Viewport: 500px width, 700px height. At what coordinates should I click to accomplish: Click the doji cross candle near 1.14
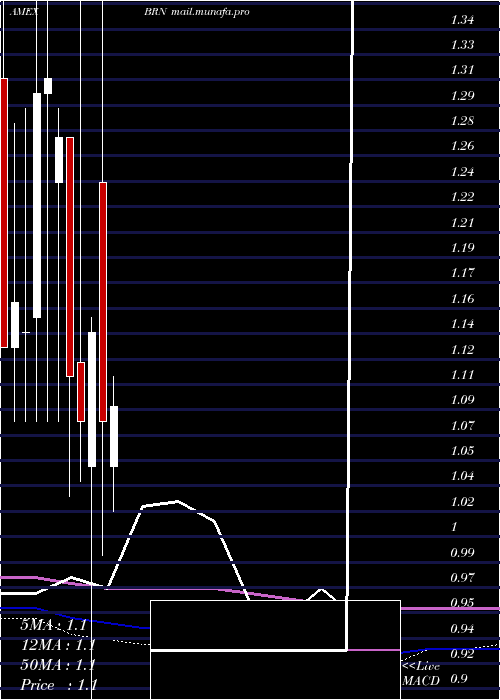point(25,332)
